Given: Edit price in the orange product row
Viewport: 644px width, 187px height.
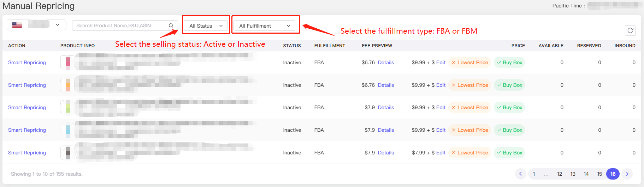Looking at the screenshot, I should point(441,85).
